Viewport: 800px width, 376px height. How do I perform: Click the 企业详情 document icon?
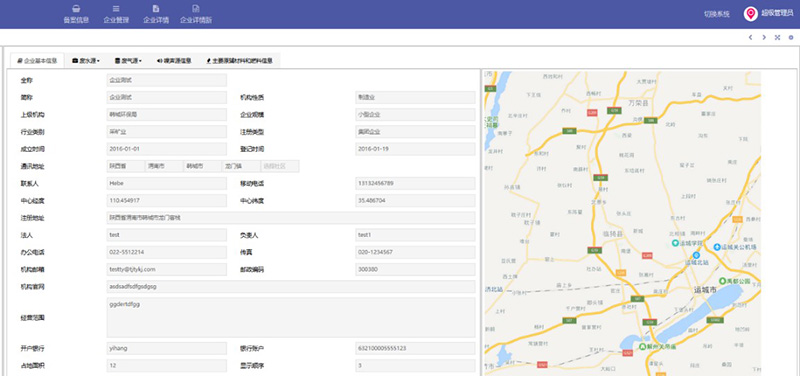[156, 9]
